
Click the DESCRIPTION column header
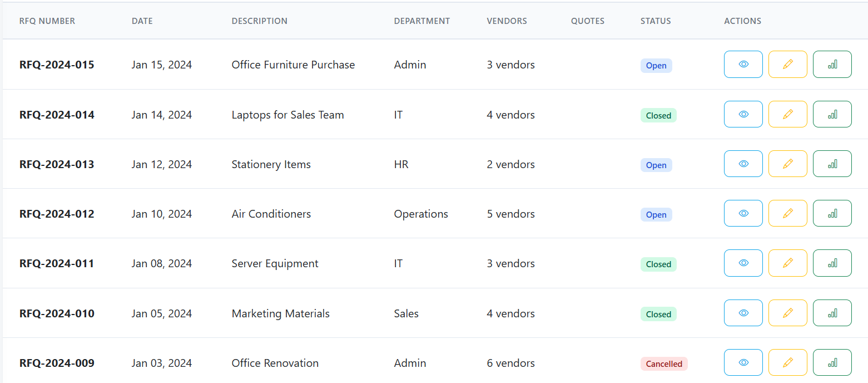coord(260,21)
